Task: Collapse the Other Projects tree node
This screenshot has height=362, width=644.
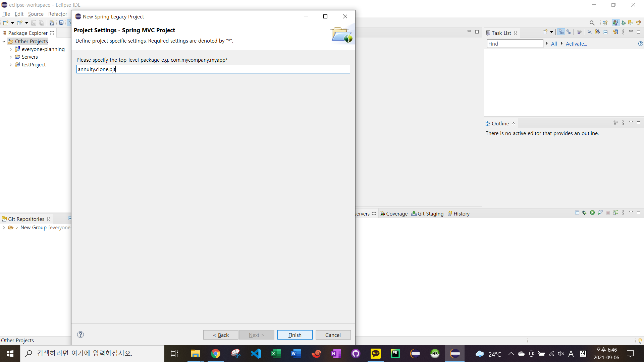Action: pos(4,42)
